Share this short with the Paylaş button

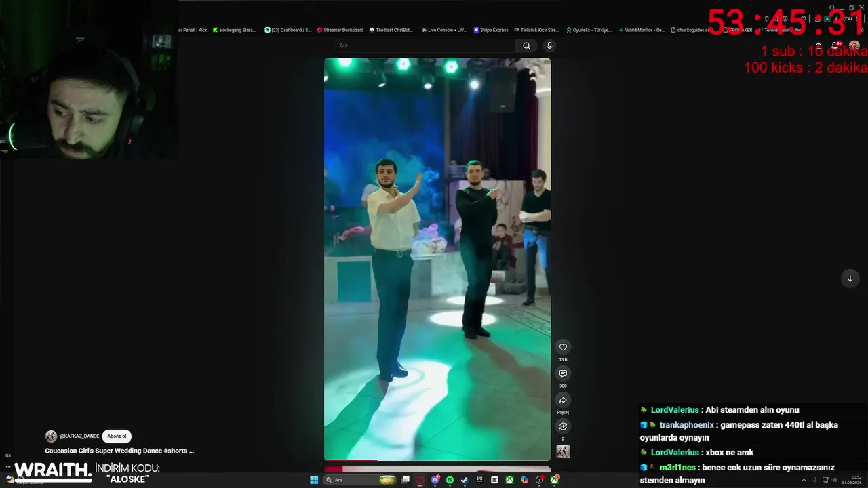point(563,400)
